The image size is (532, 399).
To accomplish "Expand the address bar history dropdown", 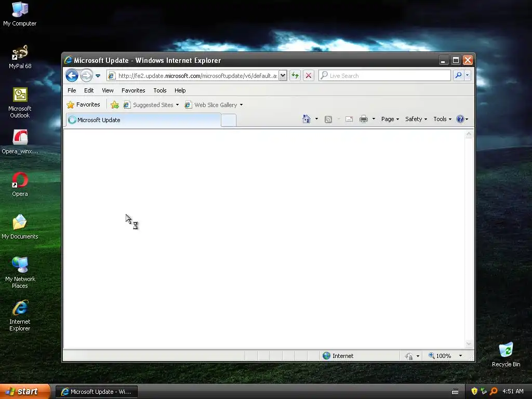I will coord(283,76).
